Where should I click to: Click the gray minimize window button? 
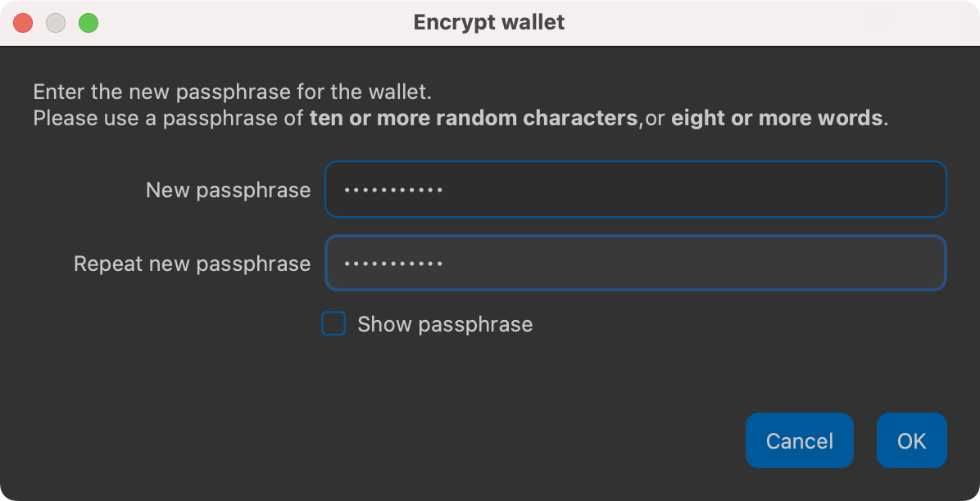pyautogui.click(x=56, y=23)
